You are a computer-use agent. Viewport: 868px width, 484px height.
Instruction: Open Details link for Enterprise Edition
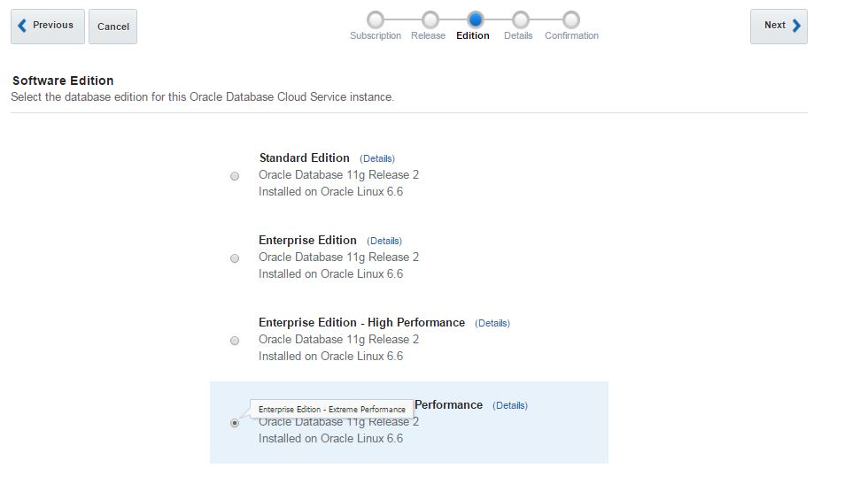click(384, 241)
